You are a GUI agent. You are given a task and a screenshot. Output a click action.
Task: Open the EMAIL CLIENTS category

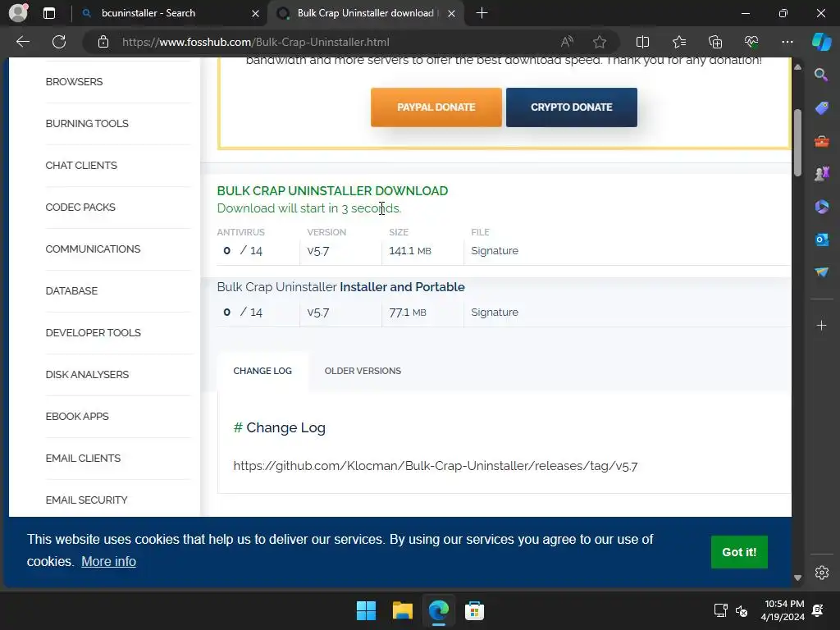click(83, 458)
